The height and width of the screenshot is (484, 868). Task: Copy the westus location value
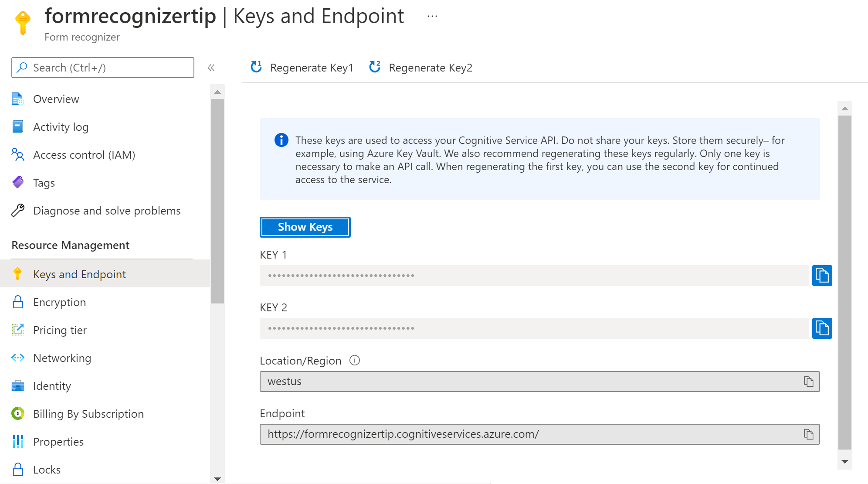click(x=809, y=382)
